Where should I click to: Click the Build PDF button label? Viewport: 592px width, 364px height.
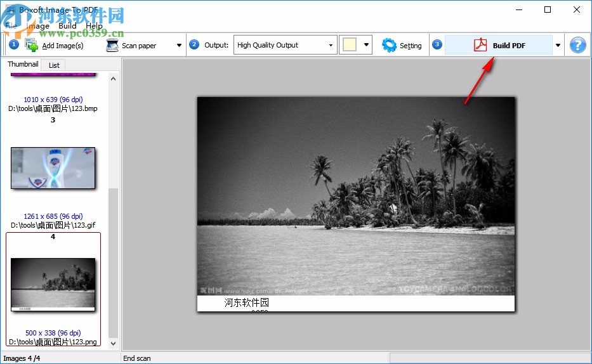pyautogui.click(x=509, y=46)
